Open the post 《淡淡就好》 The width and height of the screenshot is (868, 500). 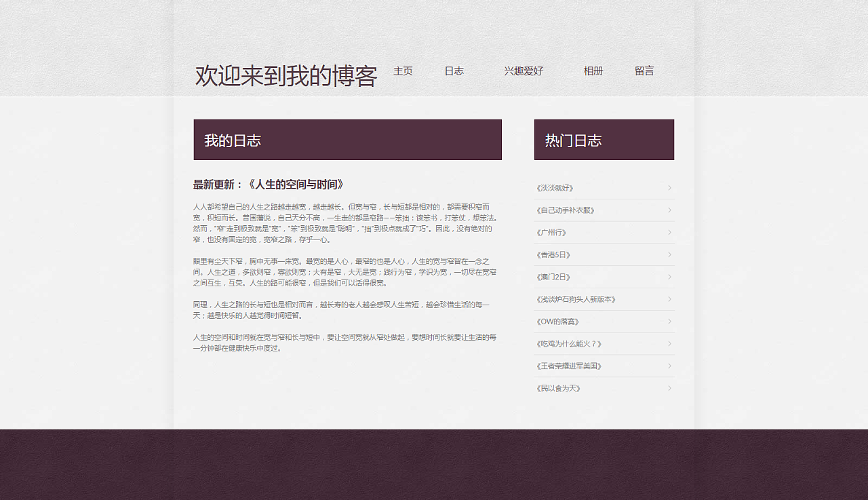[555, 188]
